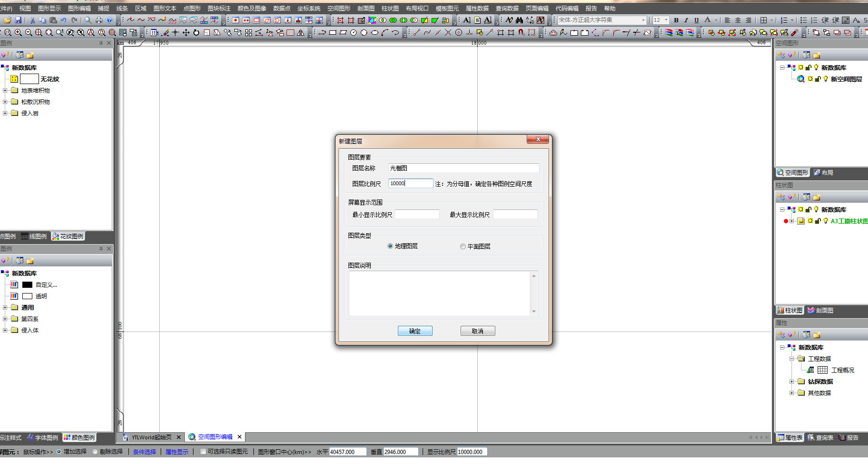Viewport: 868px width, 464px height.
Task: Switch to the 剖面图 tab
Action: tap(820, 310)
